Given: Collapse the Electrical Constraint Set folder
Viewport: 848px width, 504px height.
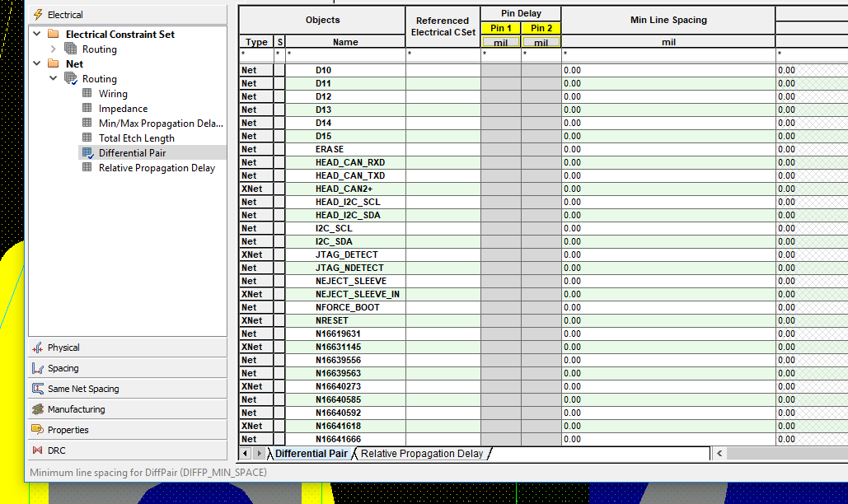Looking at the screenshot, I should pyautogui.click(x=36, y=35).
